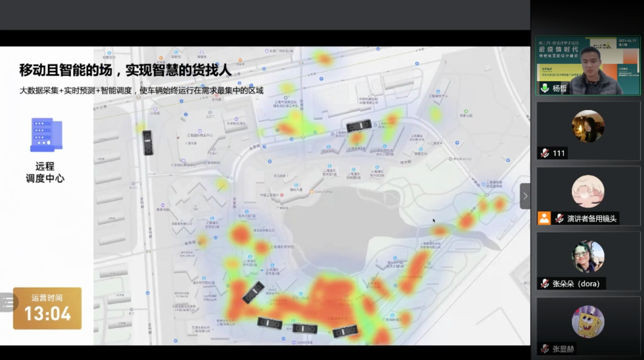Click the large red heatmap hotspot at bottom
Viewport: 644px width, 360px height.
(x=325, y=300)
